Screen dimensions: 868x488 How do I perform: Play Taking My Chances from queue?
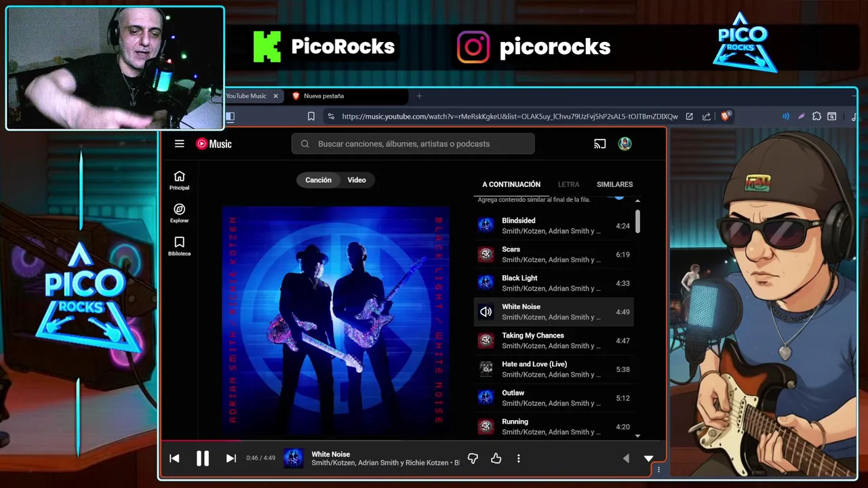pyautogui.click(x=553, y=340)
